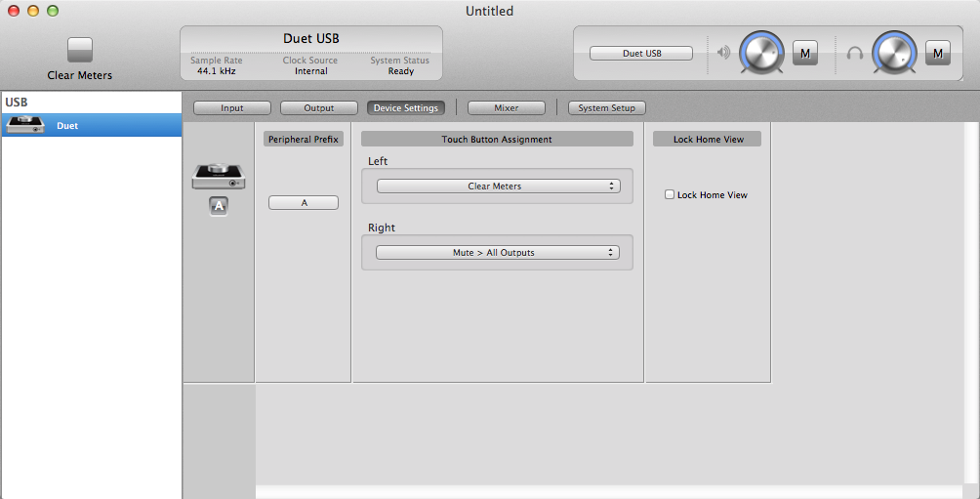Open the Mixer tab
The height and width of the screenshot is (499, 980).
[507, 107]
